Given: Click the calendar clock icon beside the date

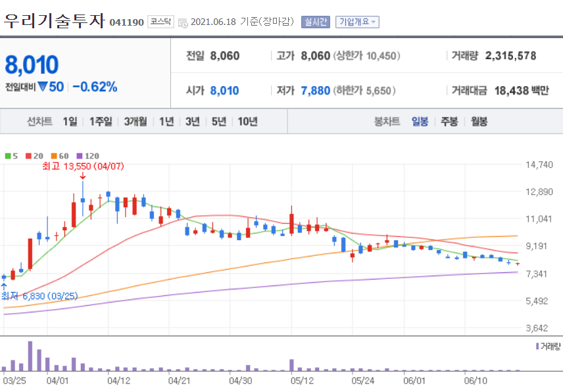Looking at the screenshot, I should pos(183,23).
